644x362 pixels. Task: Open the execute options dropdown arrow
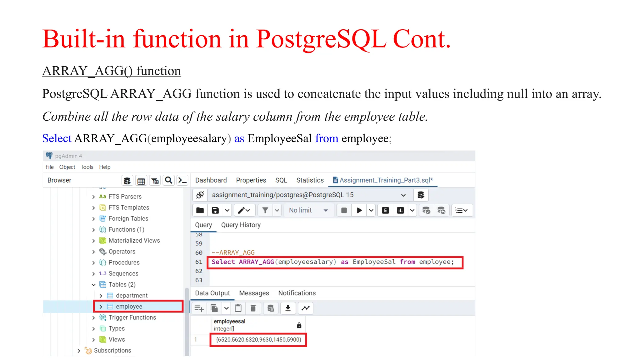coord(371,211)
